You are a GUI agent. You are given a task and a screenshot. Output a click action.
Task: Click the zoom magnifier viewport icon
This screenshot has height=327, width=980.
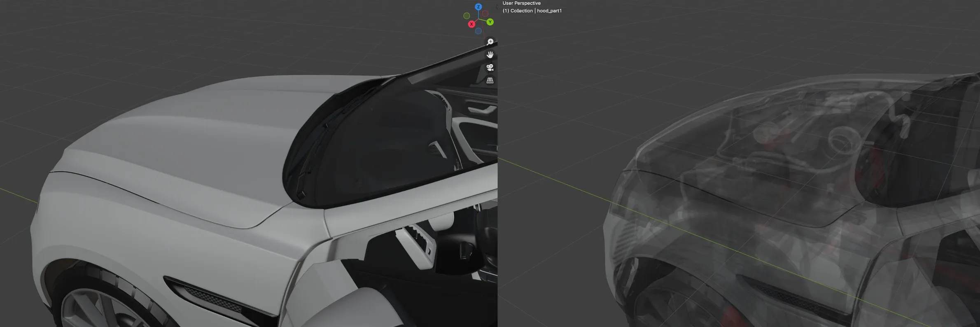pyautogui.click(x=490, y=42)
